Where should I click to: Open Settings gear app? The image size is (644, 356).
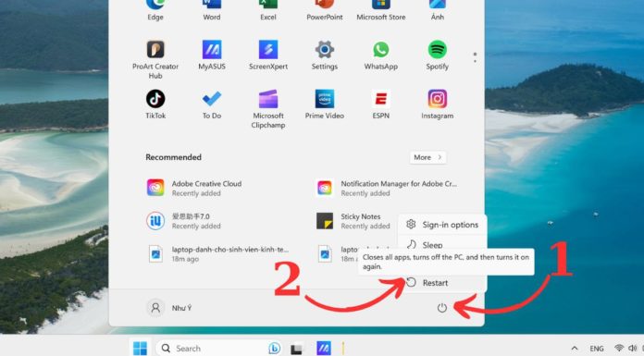325,55
